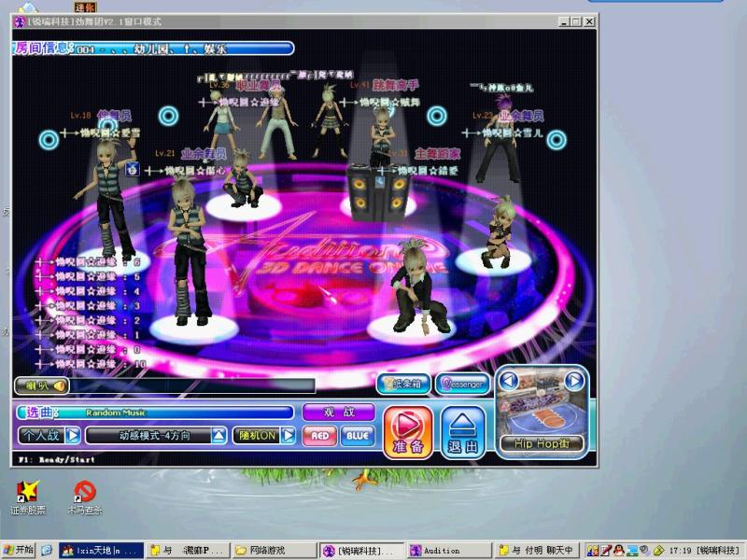747x560 pixels.
Task: Click the 个人战 mode label
Action: [x=41, y=435]
